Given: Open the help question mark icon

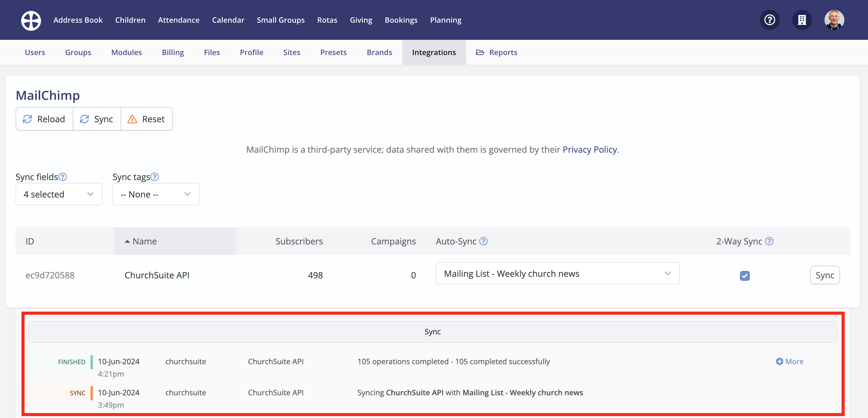Looking at the screenshot, I should 769,20.
